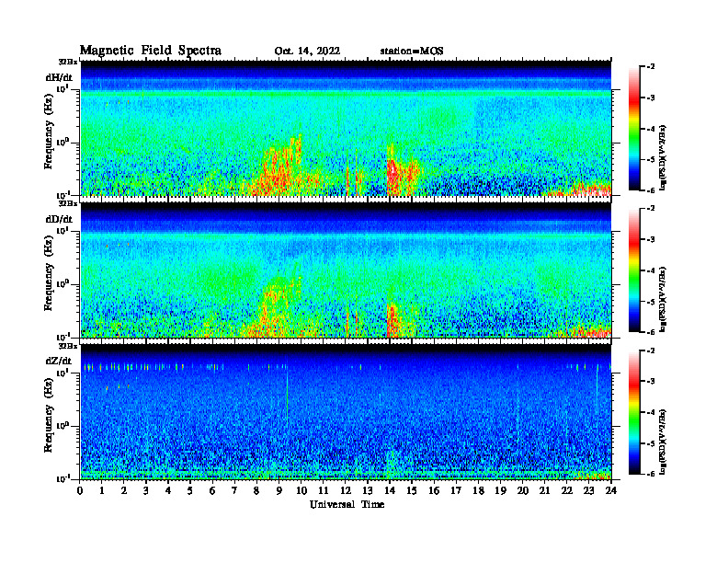Click hour "21" tick label on time axis

544,490
